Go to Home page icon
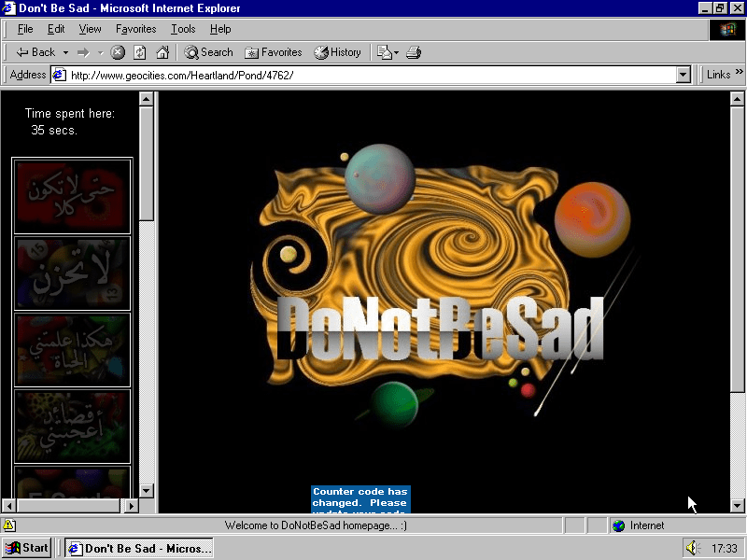This screenshot has height=560, width=747. (x=162, y=52)
